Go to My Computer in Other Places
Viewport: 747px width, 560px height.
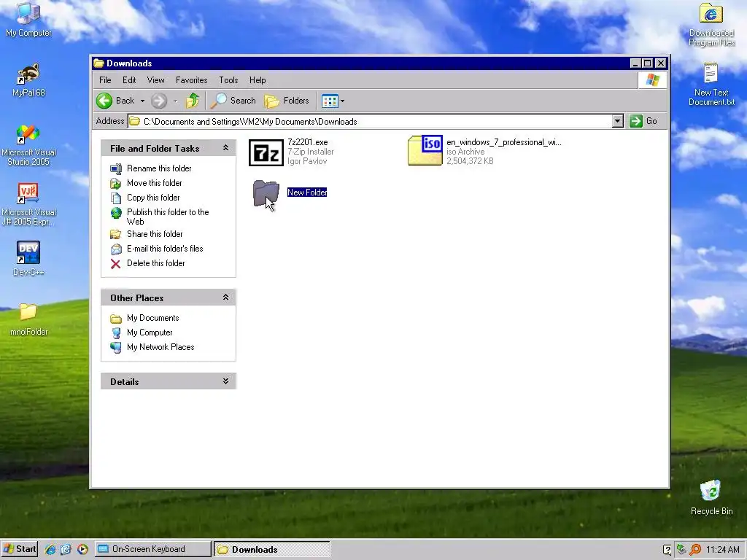pyautogui.click(x=150, y=332)
